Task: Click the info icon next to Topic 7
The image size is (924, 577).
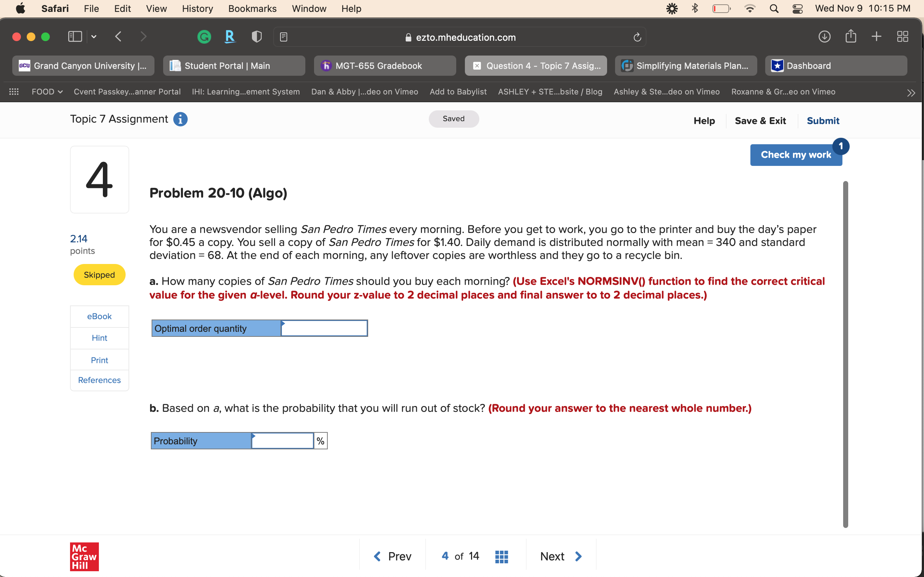Action: point(180,119)
